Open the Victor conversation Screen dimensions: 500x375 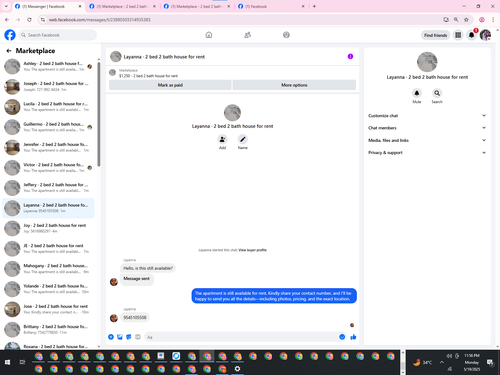(48, 168)
